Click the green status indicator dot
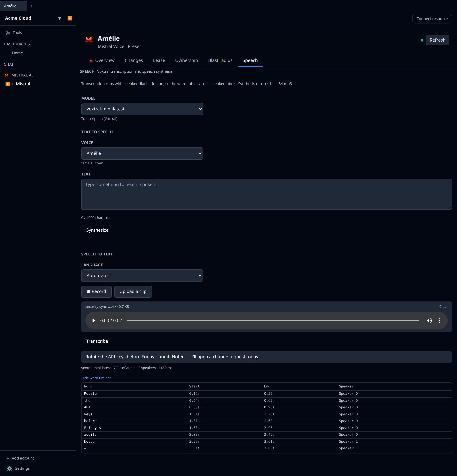The width and height of the screenshot is (457, 476). click(422, 40)
